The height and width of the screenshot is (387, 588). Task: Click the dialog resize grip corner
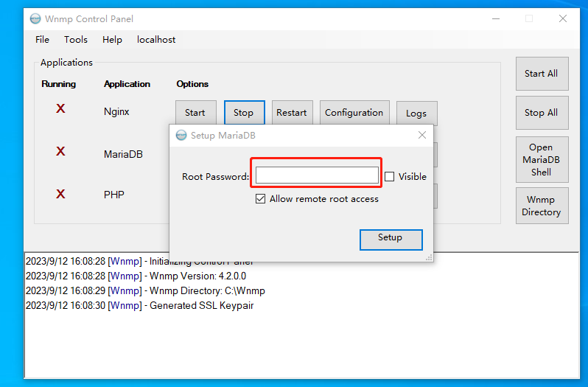pyautogui.click(x=429, y=257)
